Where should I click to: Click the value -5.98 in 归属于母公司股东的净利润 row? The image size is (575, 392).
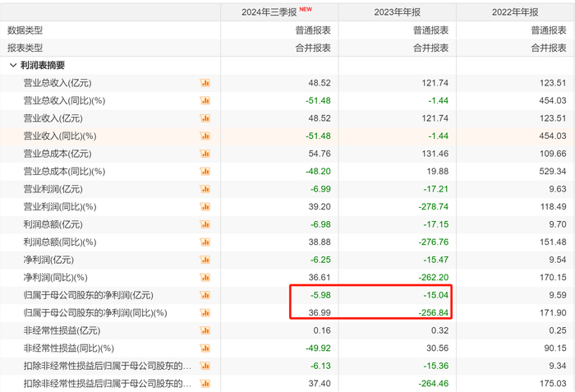(x=320, y=295)
